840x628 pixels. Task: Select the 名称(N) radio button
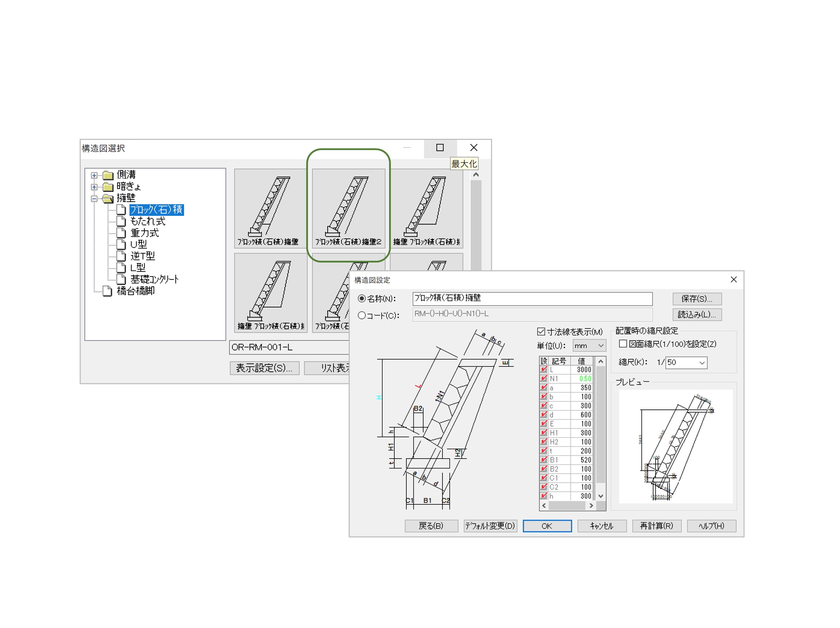361,299
